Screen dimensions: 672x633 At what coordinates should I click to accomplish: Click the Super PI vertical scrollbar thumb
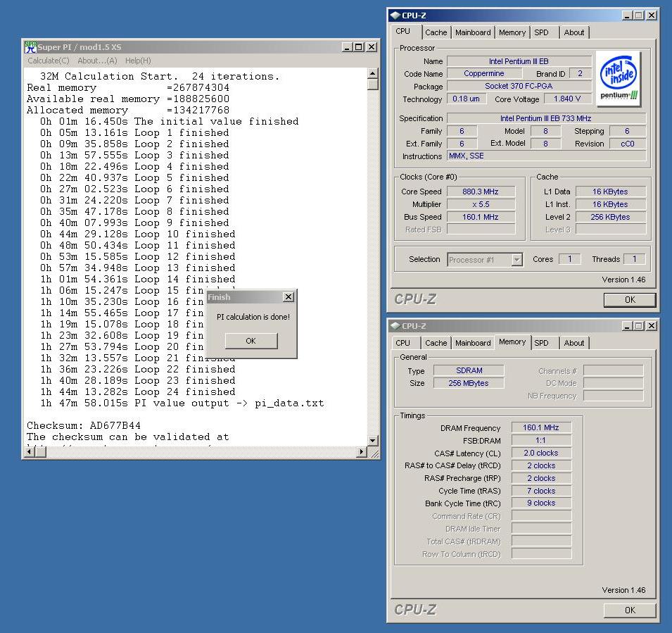tap(373, 84)
